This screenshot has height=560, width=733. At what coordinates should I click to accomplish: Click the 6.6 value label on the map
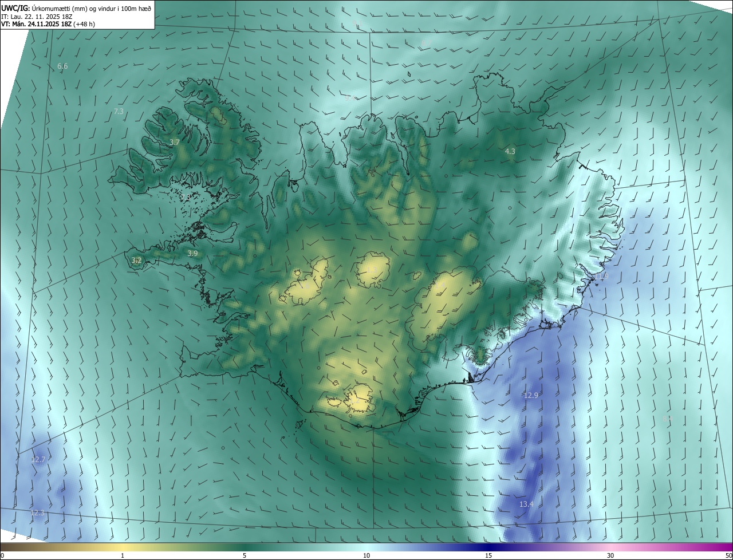(x=62, y=66)
